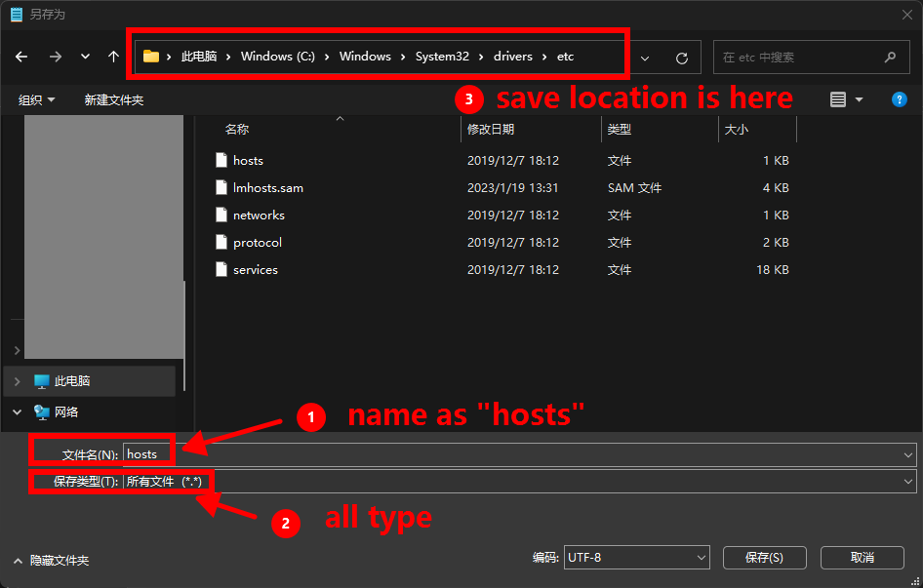Screen dimensions: 923x588
Task: Select the hosts file
Action: tap(248, 160)
